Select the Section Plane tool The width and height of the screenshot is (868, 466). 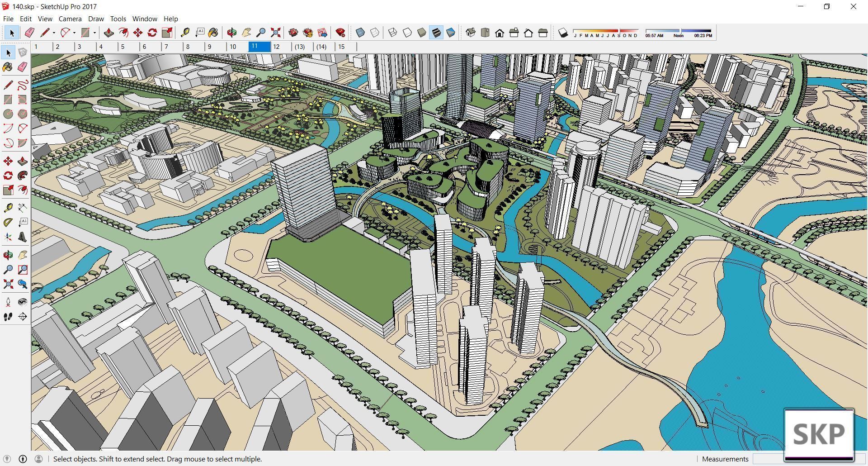23,317
